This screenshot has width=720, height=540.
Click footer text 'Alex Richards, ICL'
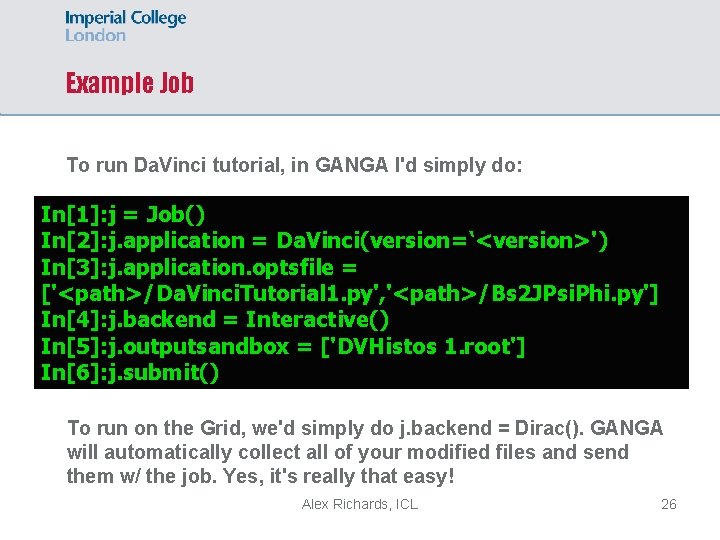(360, 504)
